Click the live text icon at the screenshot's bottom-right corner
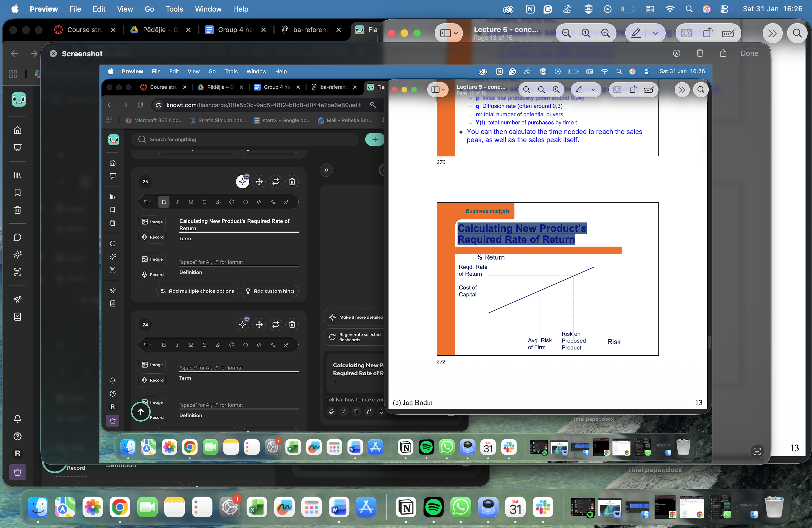Image resolution: width=812 pixels, height=528 pixels. click(757, 451)
